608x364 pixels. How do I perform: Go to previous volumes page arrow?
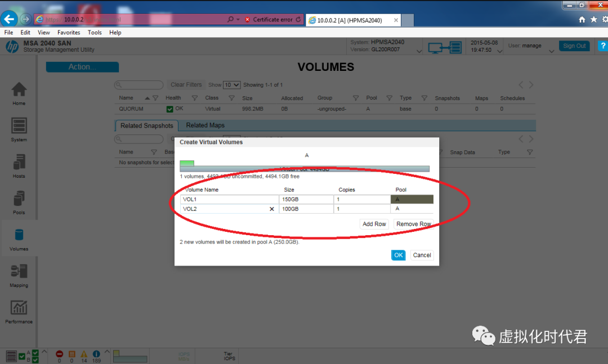click(521, 85)
